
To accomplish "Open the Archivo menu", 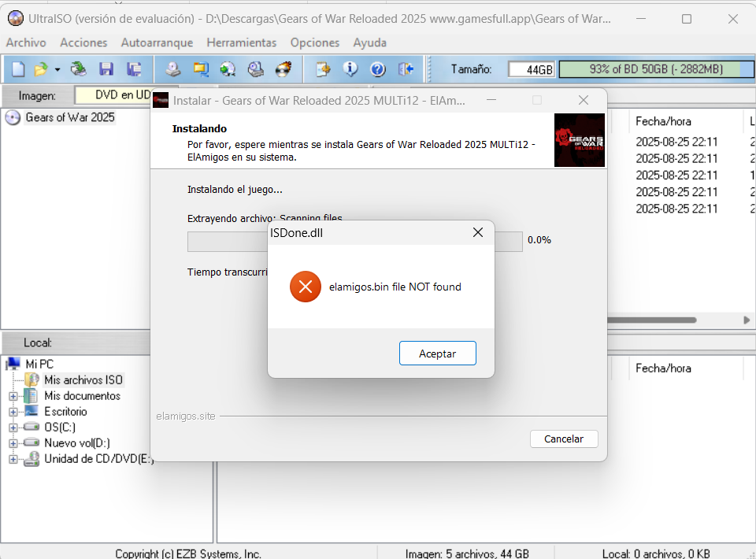I will (x=26, y=43).
